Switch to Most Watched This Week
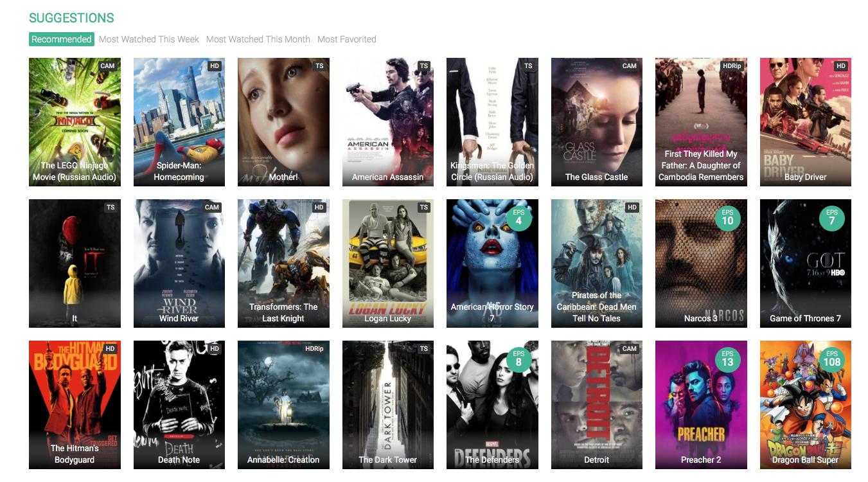 (x=149, y=39)
